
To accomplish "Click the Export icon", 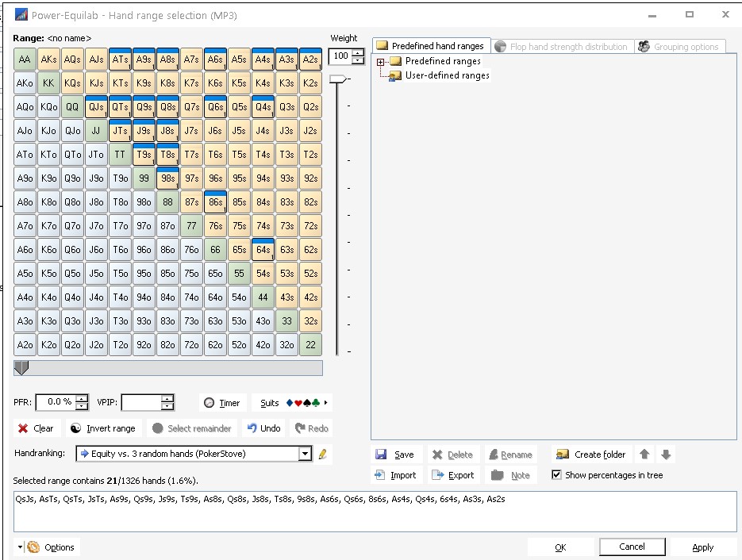I will coord(438,475).
